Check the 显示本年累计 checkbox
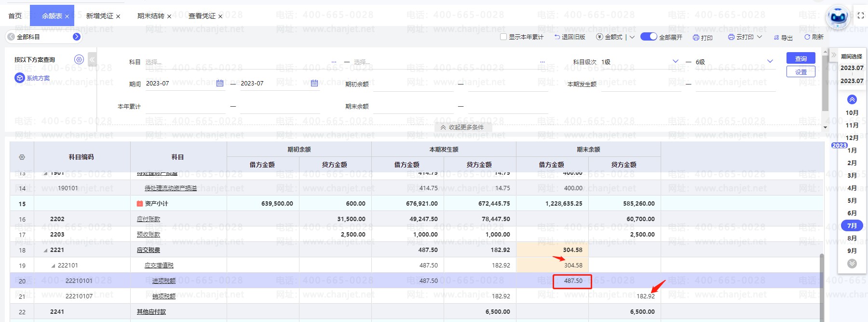868x322 pixels. coord(503,37)
